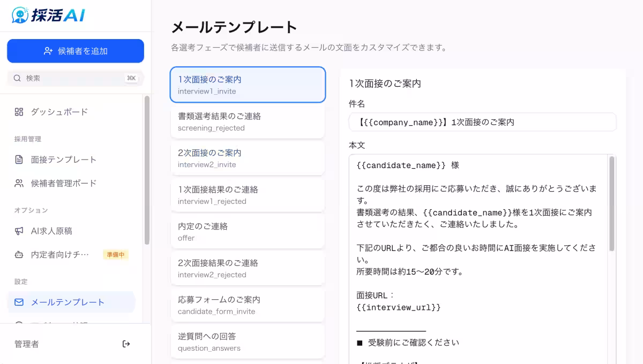Open ダッシュボード from the sidebar
643x364 pixels.
point(71,112)
